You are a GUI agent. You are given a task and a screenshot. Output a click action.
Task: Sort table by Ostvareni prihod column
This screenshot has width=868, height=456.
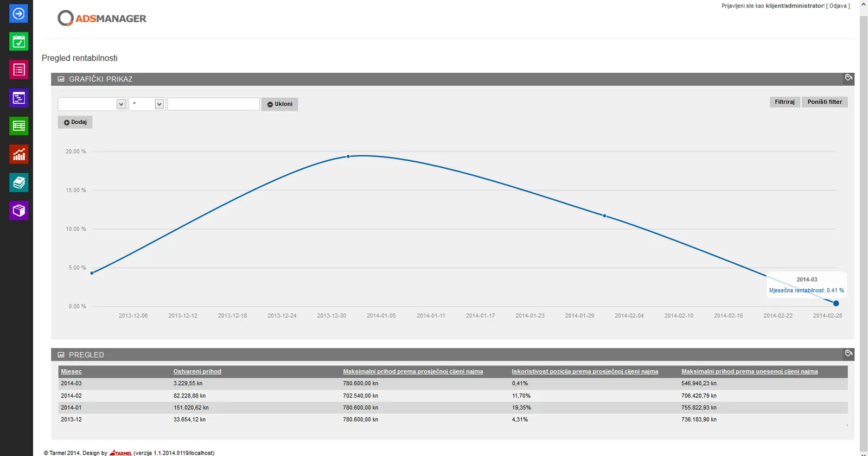click(x=197, y=372)
